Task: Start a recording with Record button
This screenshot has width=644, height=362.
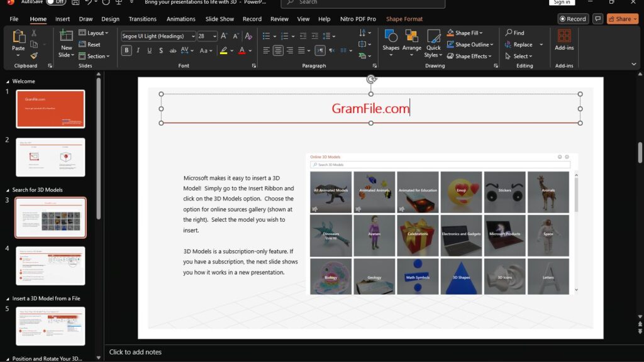Action: (572, 19)
